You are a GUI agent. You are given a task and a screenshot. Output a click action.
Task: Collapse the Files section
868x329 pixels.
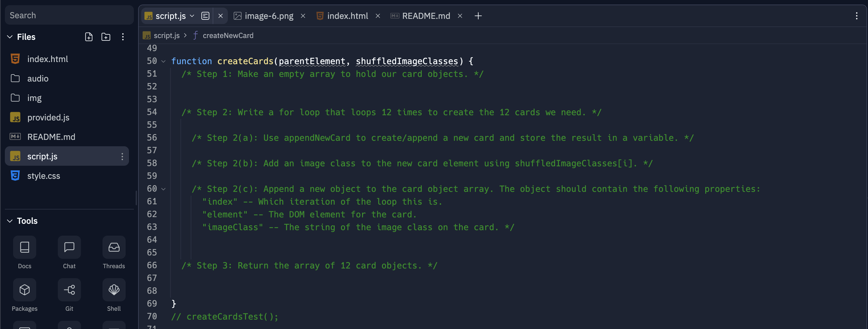(x=10, y=37)
